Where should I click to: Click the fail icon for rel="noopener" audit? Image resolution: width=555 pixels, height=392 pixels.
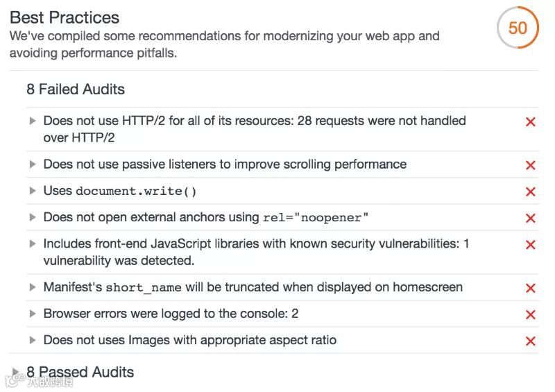531,218
